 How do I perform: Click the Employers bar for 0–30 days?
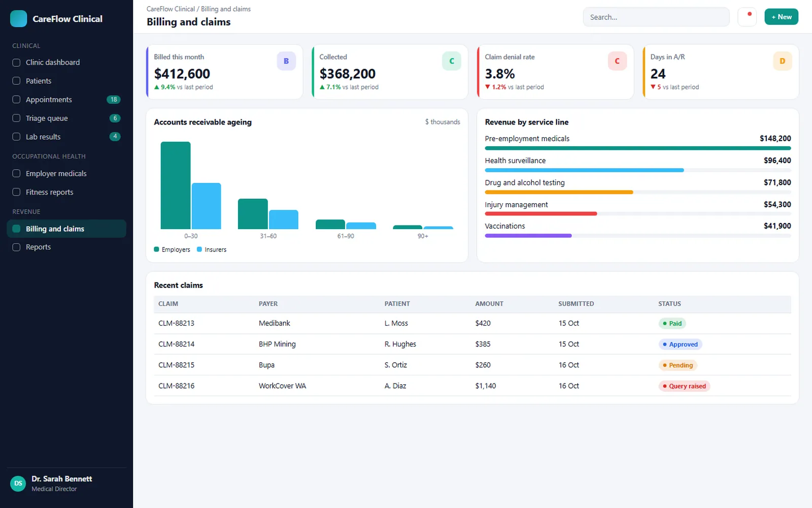pos(176,185)
